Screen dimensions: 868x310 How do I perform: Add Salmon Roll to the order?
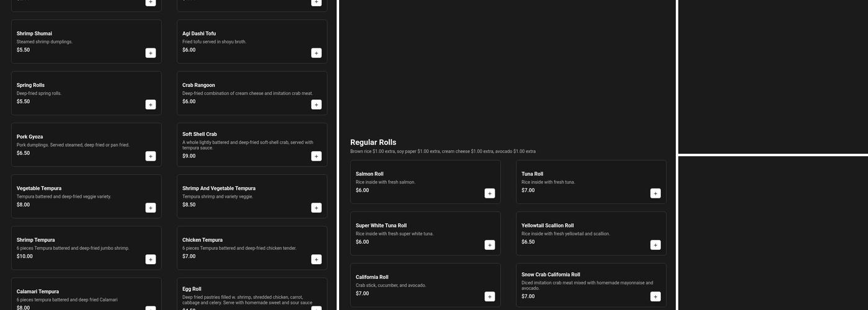[x=490, y=193]
